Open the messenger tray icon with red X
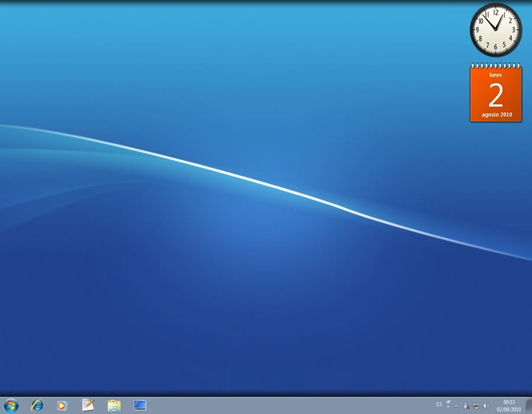 tap(466, 406)
